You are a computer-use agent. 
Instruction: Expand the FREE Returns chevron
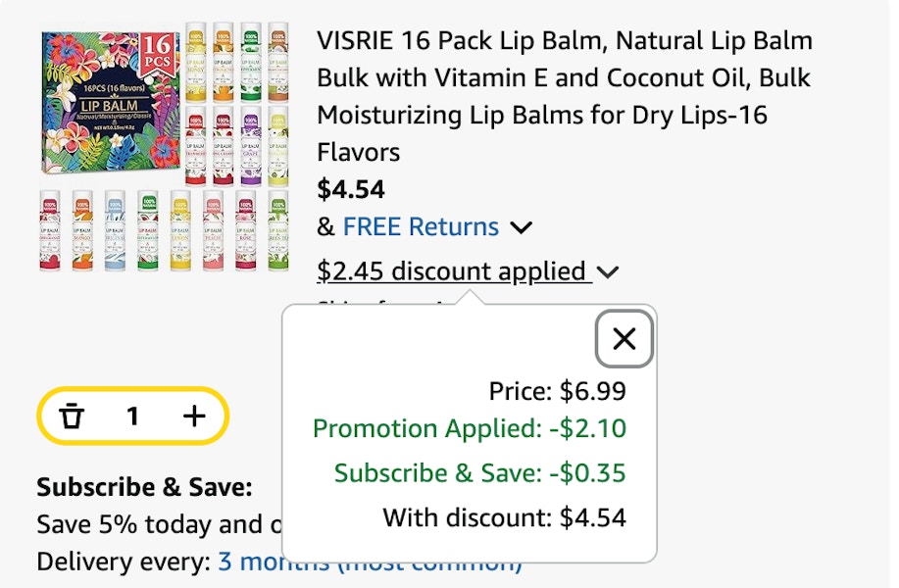pos(522,227)
